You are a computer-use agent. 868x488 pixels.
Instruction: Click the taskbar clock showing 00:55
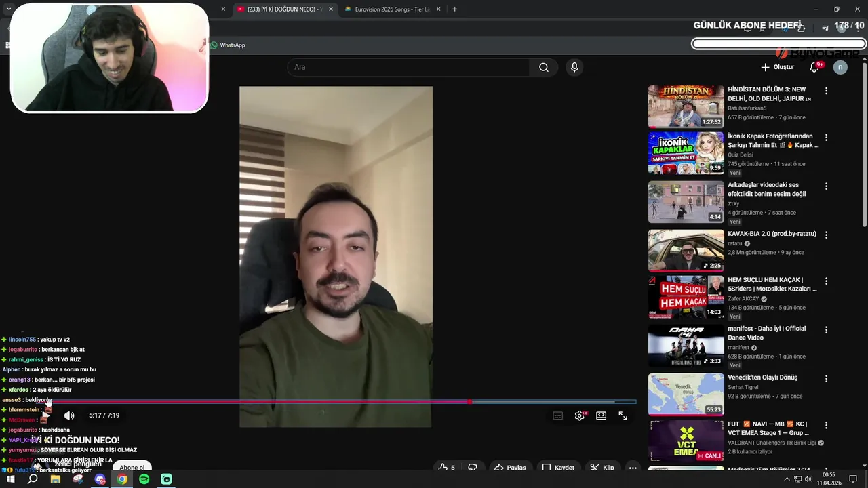829,479
